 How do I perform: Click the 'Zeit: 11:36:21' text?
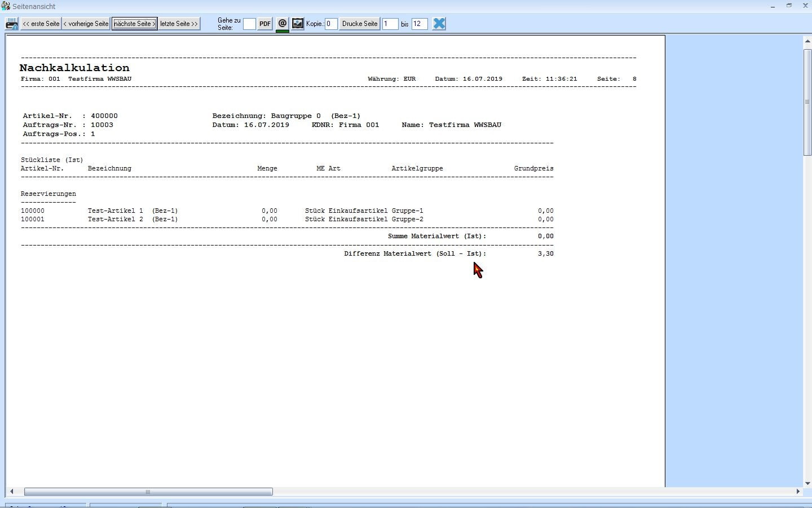coord(550,79)
